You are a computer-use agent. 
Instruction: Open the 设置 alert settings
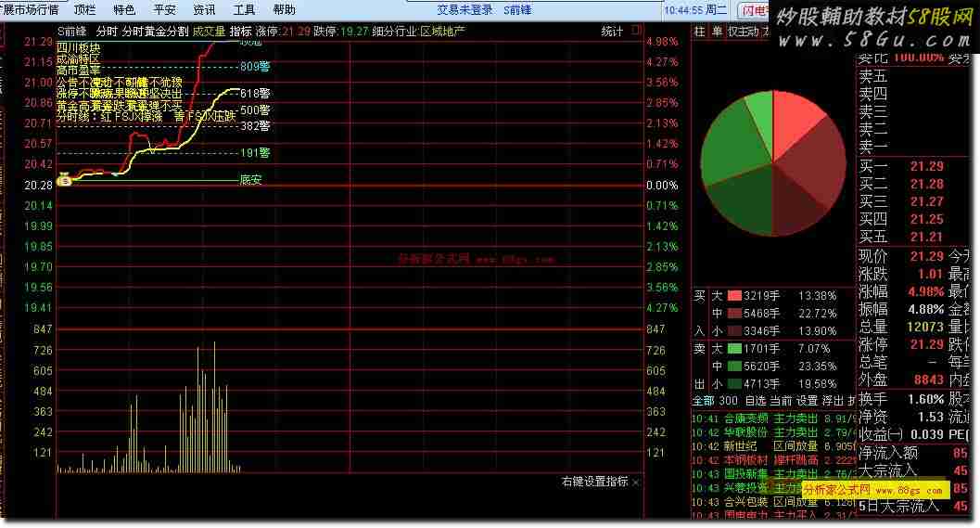(x=807, y=400)
